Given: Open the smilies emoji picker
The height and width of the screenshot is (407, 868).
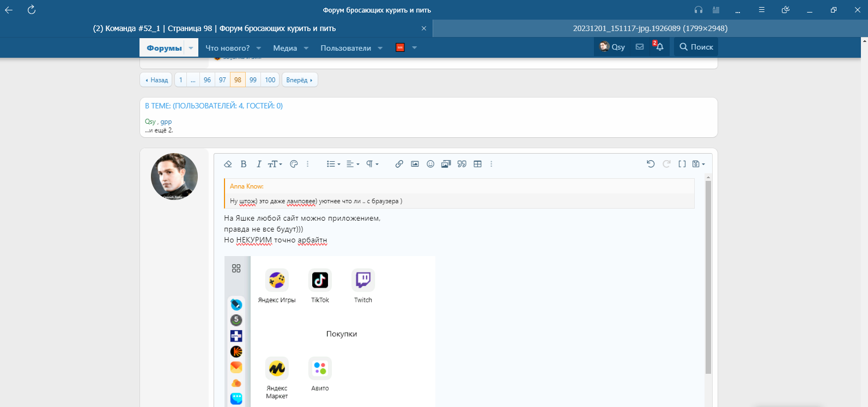Looking at the screenshot, I should click(430, 164).
